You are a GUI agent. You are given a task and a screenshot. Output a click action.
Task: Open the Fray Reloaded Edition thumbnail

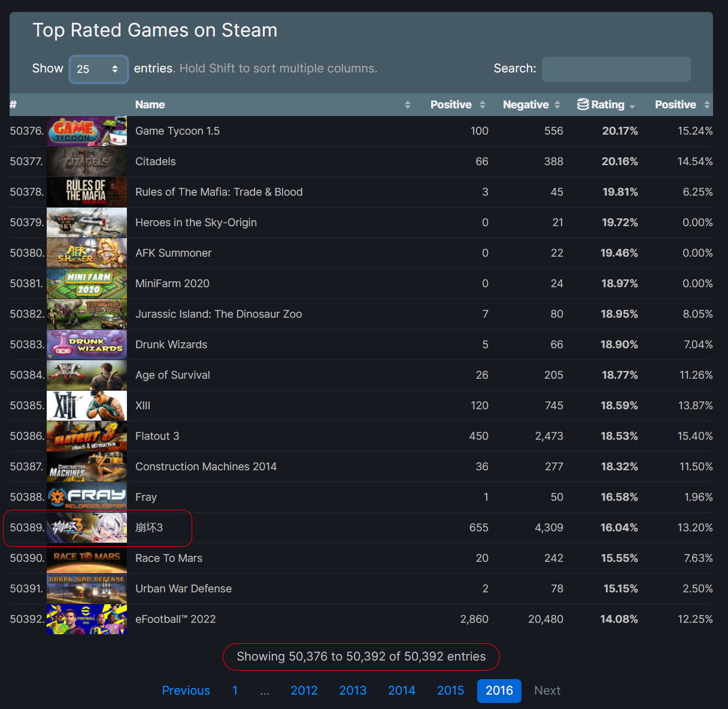(x=87, y=497)
